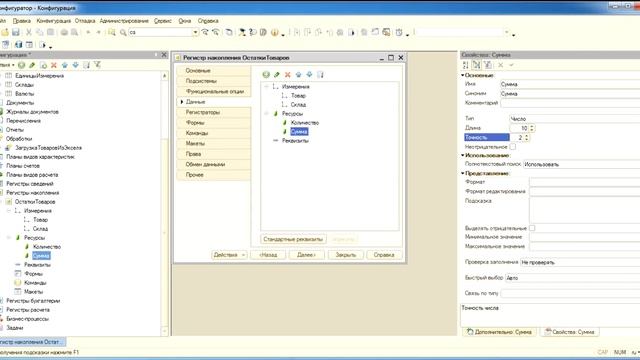This screenshot has height=360, width=640.
Task: Click in the Комментарий input field
Action: coord(570,103)
